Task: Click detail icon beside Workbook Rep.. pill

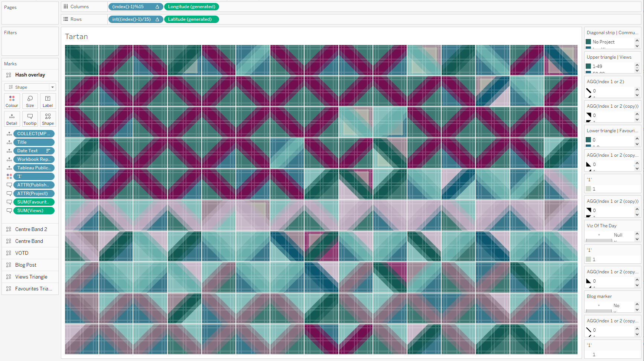Action: click(x=9, y=159)
